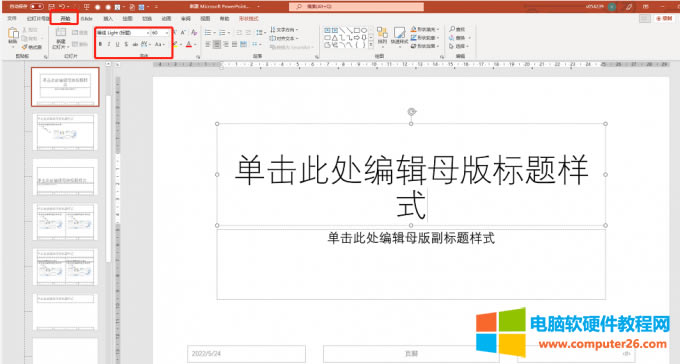Viewport: 680px width, 364px height.
Task: Click the Distributed alignment icon
Action: [x=243, y=44]
